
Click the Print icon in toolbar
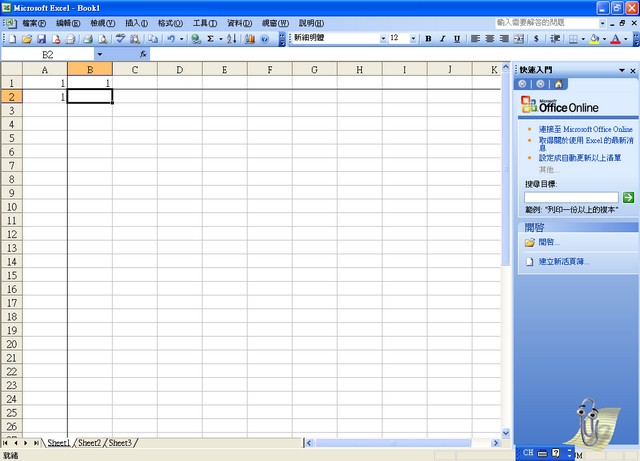[88, 39]
